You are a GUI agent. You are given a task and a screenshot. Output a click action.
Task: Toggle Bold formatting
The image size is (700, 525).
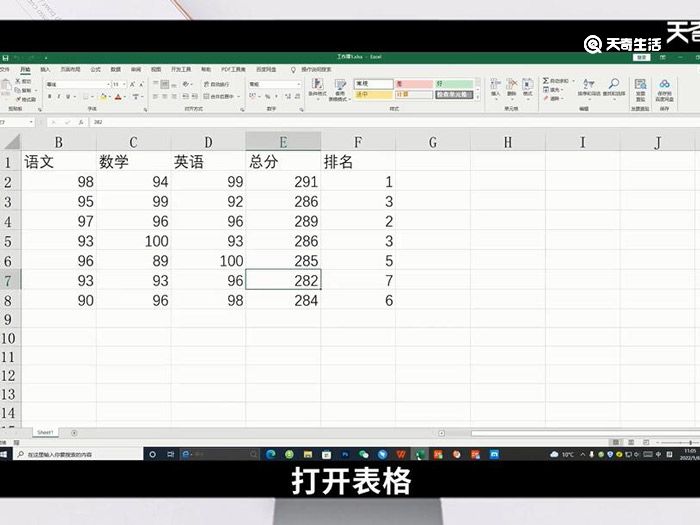point(50,96)
